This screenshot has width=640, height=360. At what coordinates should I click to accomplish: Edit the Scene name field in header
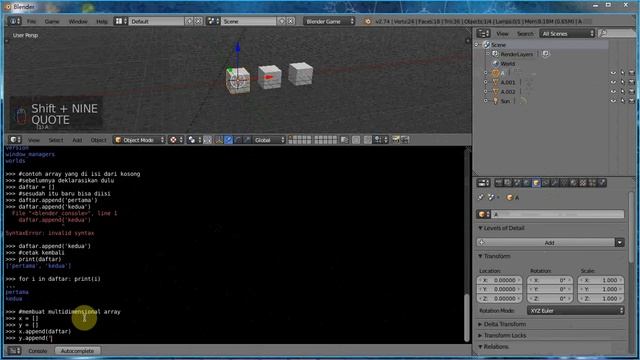click(x=248, y=21)
